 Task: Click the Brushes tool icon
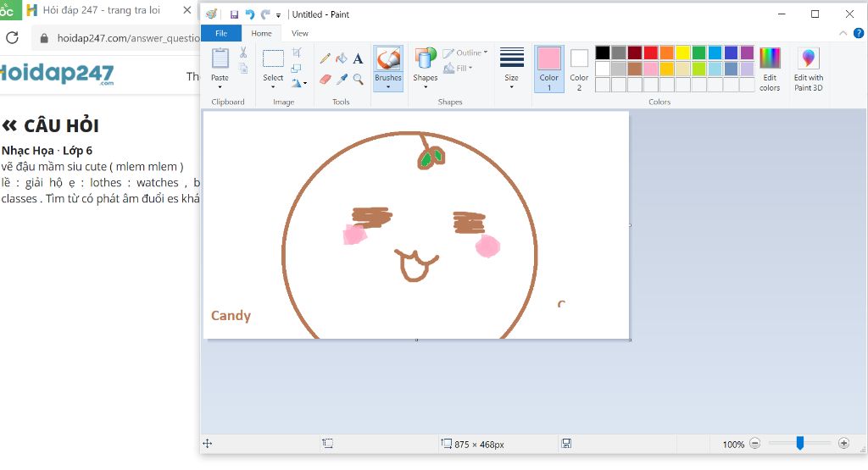(388, 58)
